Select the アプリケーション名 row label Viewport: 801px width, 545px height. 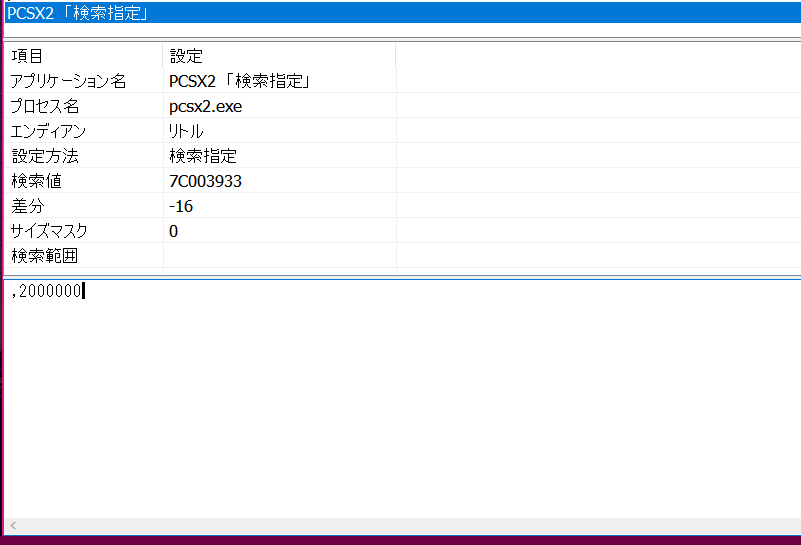pos(68,81)
